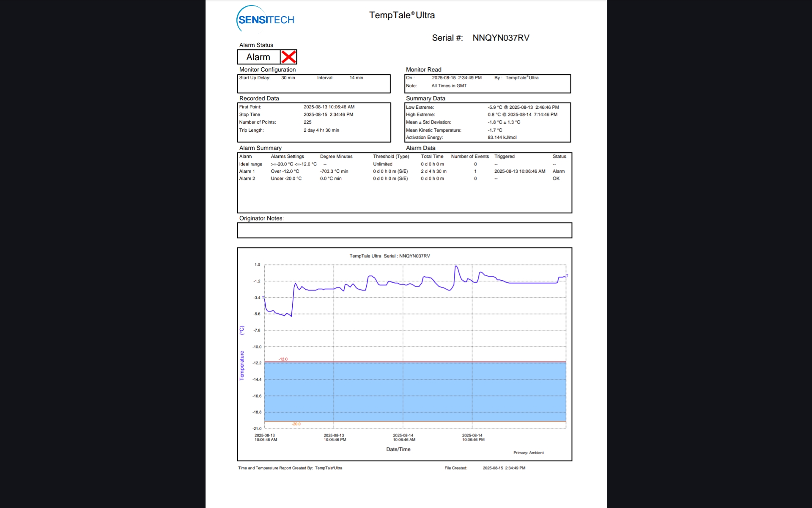The width and height of the screenshot is (812, 508).
Task: Click the Date/Time axis label
Action: tap(398, 449)
